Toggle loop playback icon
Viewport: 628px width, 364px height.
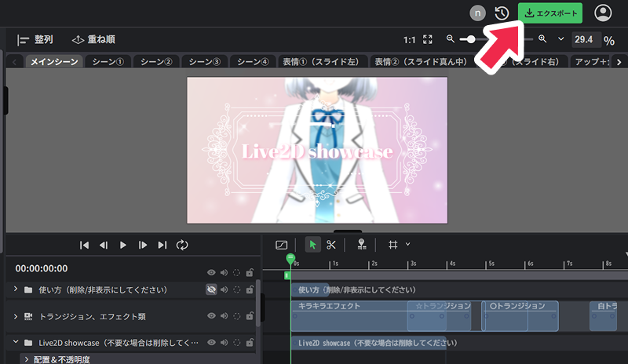(182, 245)
